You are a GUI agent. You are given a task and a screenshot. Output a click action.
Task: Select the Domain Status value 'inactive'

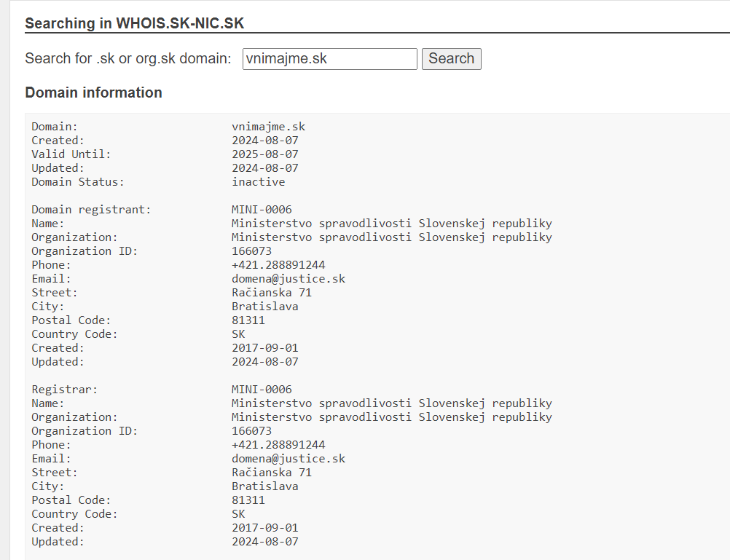pyautogui.click(x=259, y=182)
